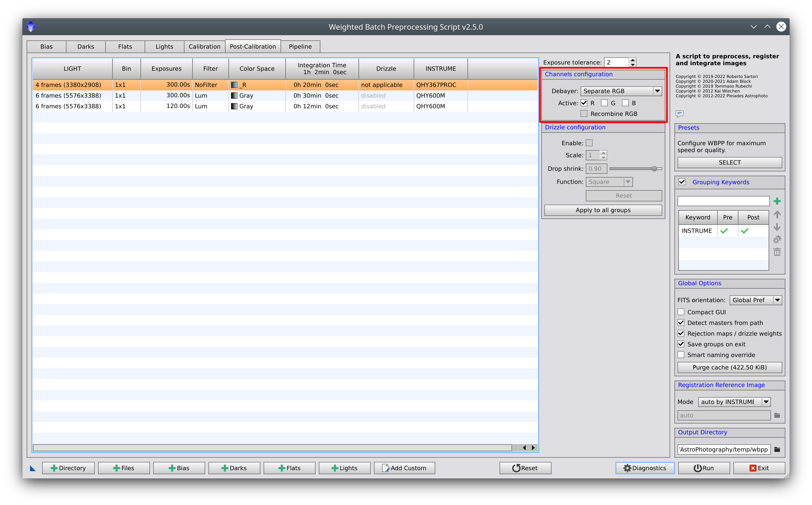812x505 pixels.
Task: Open Add Custom dialog
Action: tap(404, 468)
